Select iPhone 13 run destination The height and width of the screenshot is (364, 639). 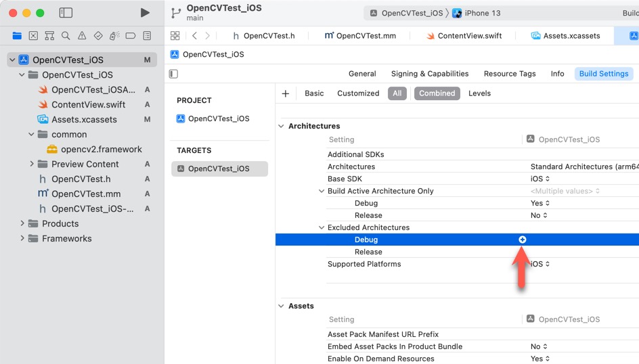pos(482,13)
